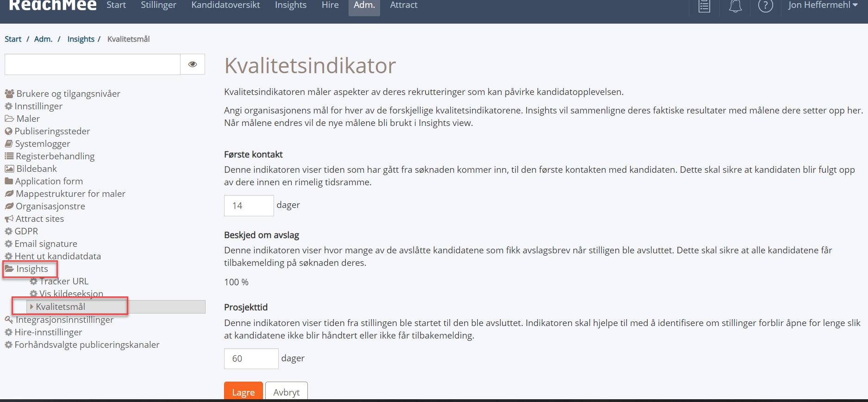The width and height of the screenshot is (868, 402).
Task: Open Insights in top navigation
Action: [x=291, y=5]
